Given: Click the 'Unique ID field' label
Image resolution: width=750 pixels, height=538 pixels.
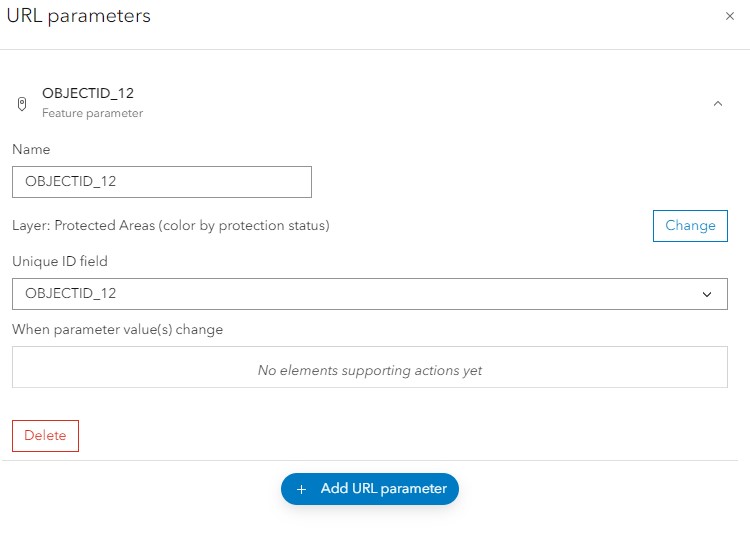Looking at the screenshot, I should (x=60, y=261).
